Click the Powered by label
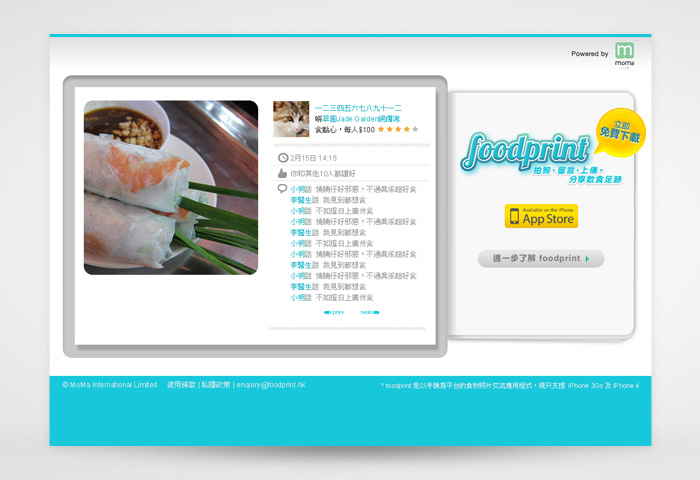This screenshot has width=700, height=480. pos(590,54)
